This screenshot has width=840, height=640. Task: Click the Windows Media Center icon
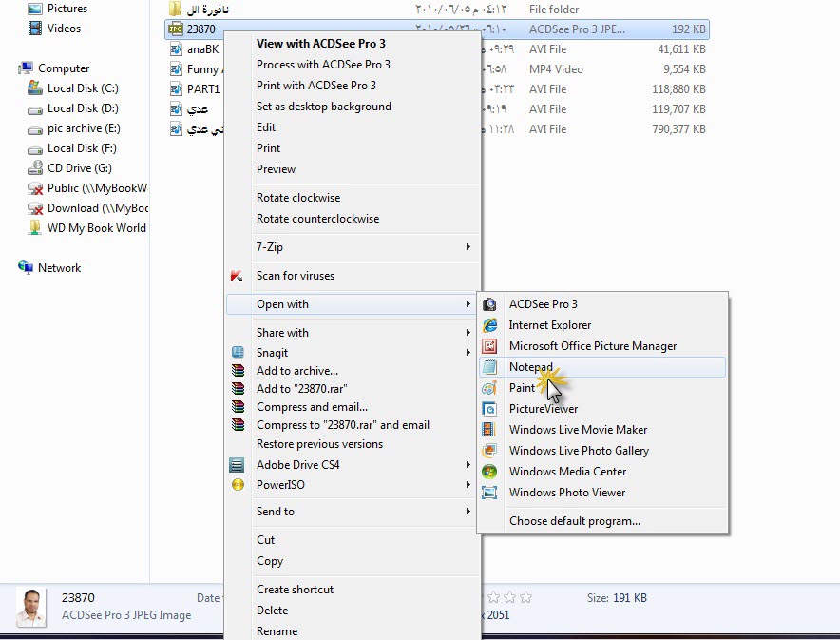[x=489, y=472]
